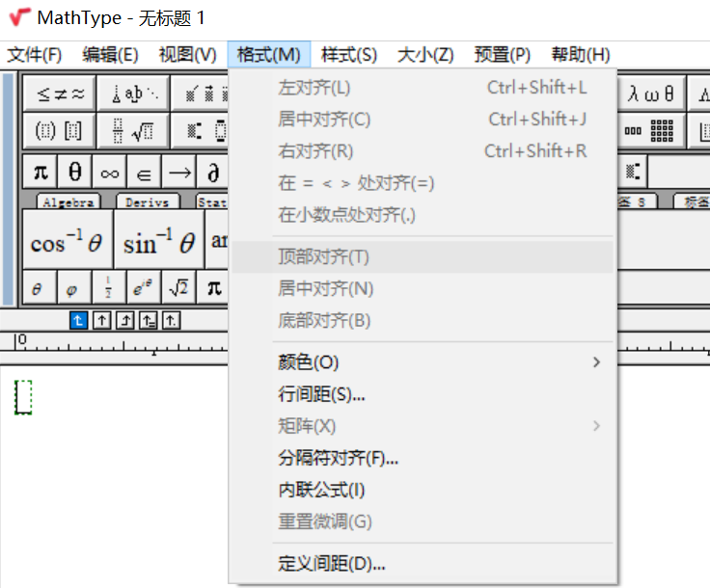710x588 pixels.
Task: Insert right arrow symbol
Action: click(178, 172)
